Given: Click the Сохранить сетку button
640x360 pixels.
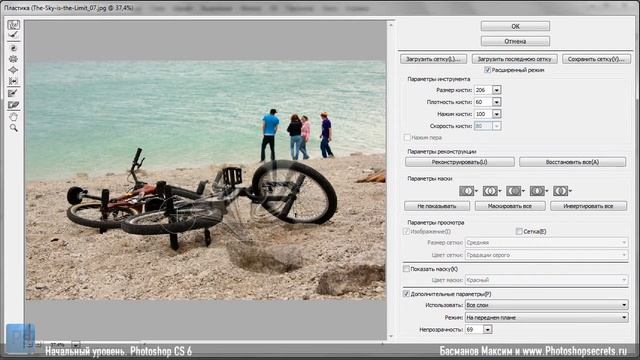Looking at the screenshot, I should pos(596,59).
